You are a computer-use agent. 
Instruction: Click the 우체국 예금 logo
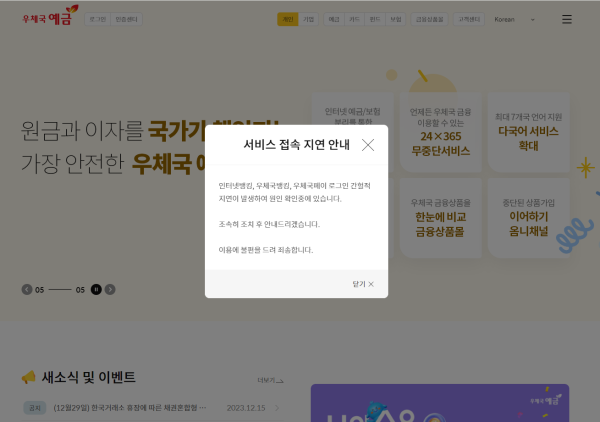click(50, 15)
